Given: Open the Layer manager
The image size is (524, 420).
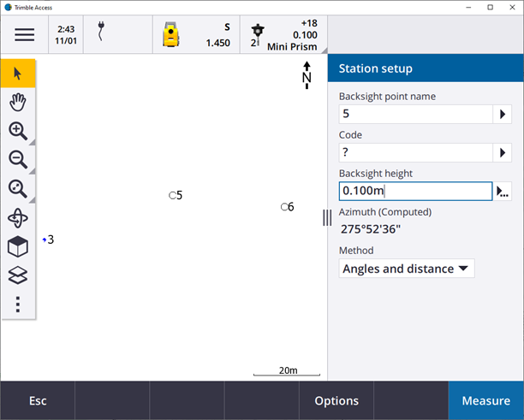Looking at the screenshot, I should pyautogui.click(x=18, y=275).
